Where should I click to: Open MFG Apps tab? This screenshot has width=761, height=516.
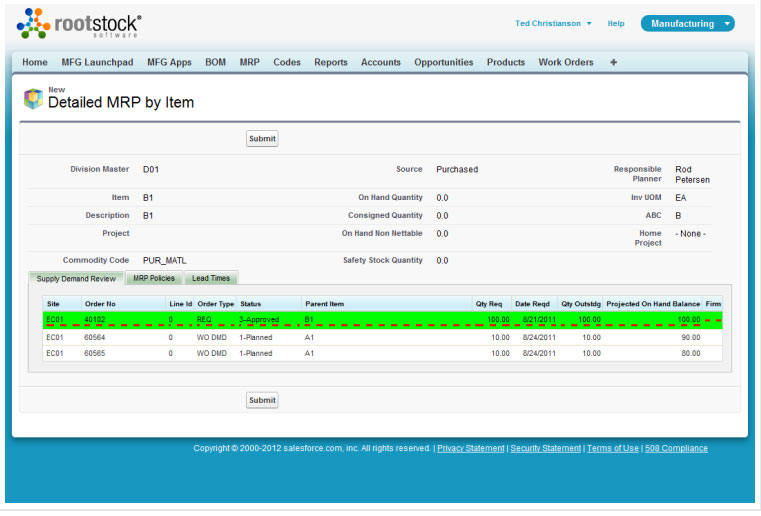pos(169,62)
